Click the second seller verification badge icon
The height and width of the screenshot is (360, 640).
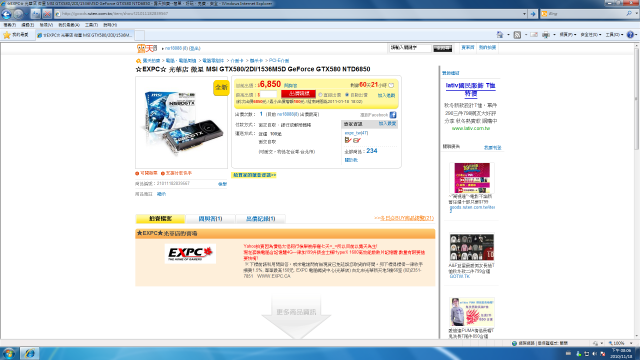(357, 140)
